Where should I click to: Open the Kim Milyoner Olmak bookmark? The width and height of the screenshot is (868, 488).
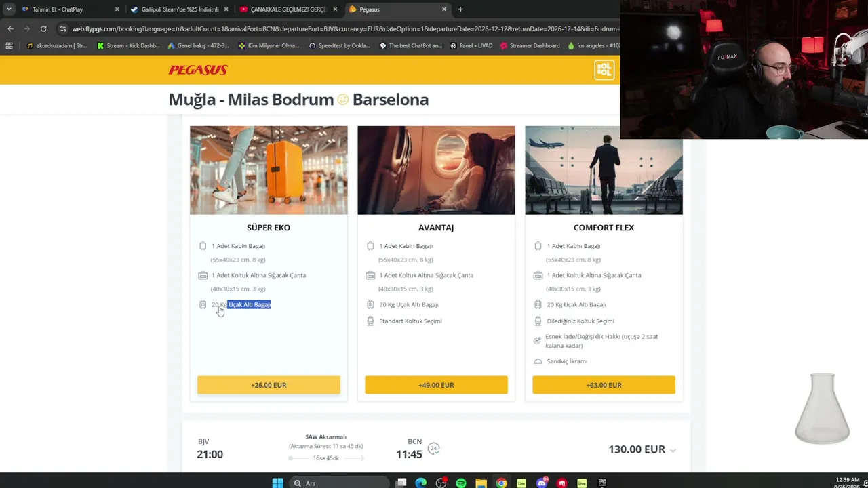(x=269, y=46)
